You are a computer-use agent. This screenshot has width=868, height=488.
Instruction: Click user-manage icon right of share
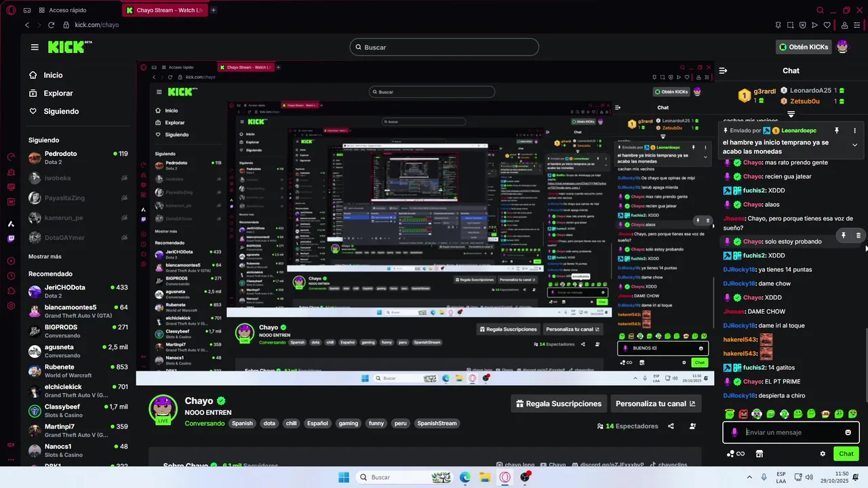[x=692, y=426]
